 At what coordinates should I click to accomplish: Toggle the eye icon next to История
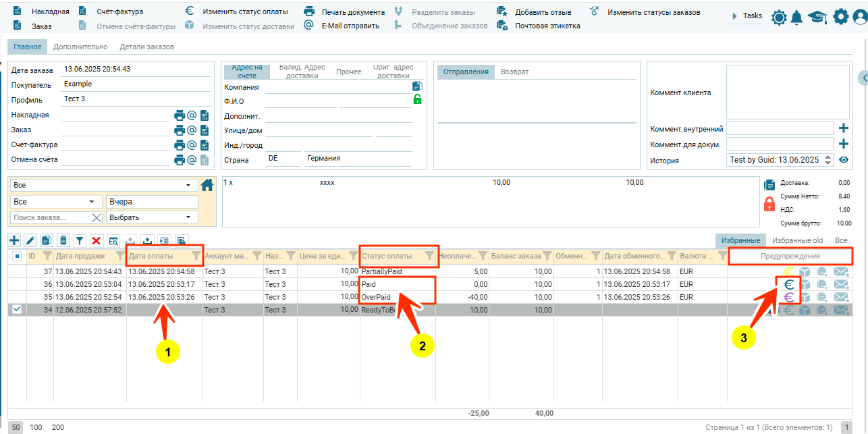[843, 160]
